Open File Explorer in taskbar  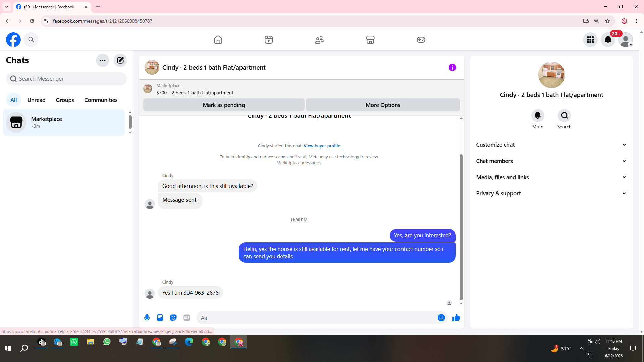(x=91, y=342)
